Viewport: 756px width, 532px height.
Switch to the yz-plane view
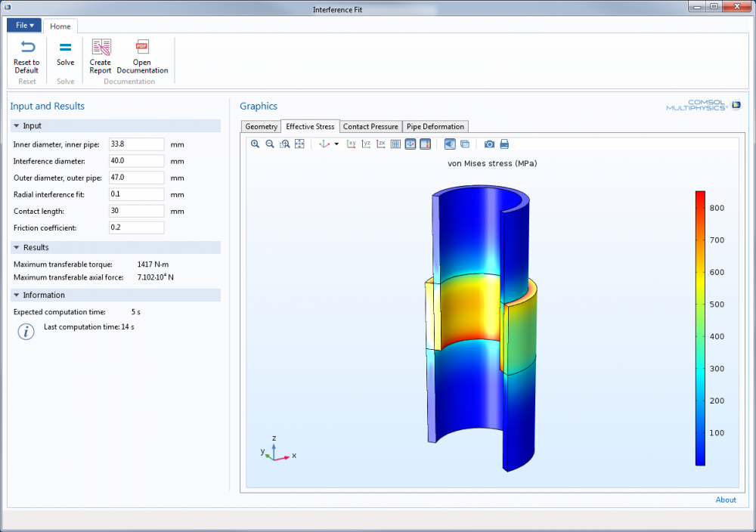[x=367, y=144]
